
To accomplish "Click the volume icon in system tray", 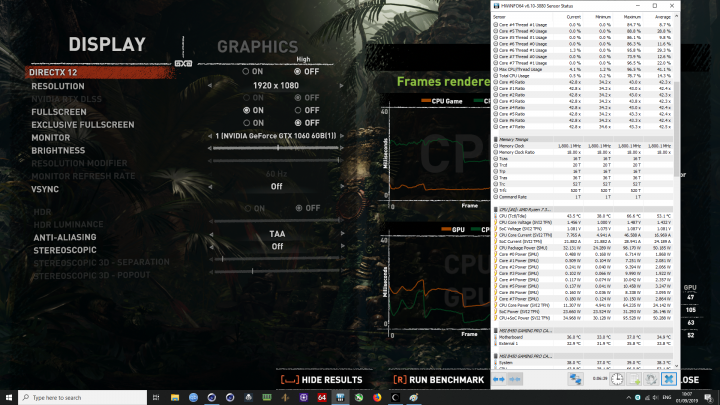I will point(656,397).
